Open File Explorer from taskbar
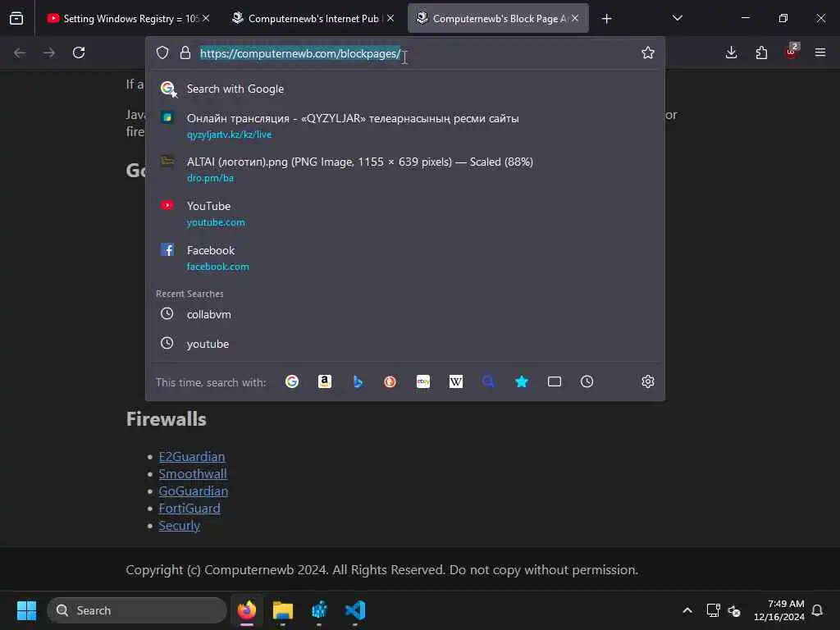The width and height of the screenshot is (840, 630). (x=283, y=610)
